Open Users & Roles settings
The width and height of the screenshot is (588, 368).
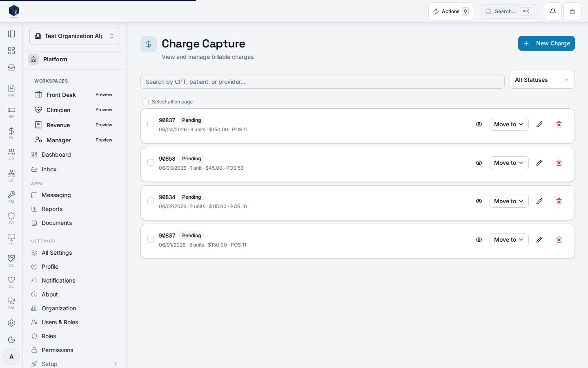[75, 322]
